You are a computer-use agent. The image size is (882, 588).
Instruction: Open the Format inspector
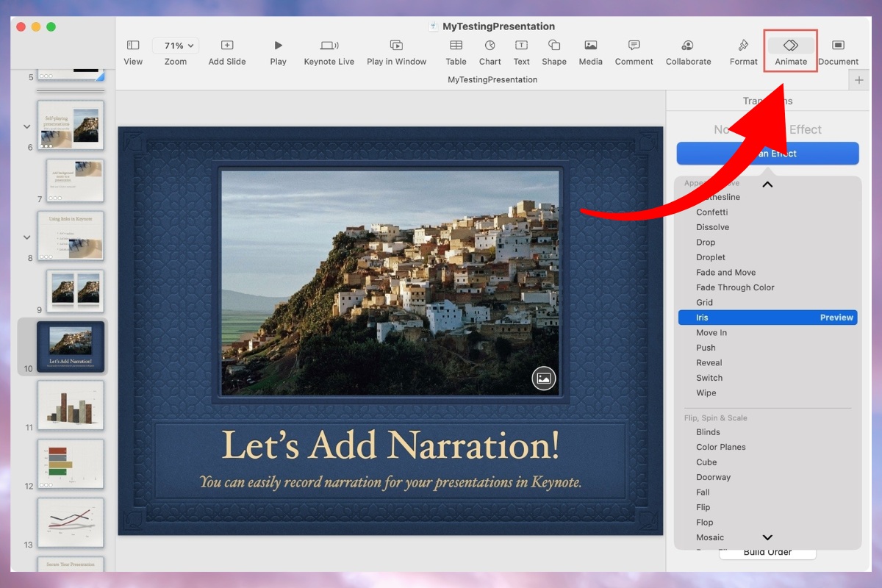[x=743, y=46]
